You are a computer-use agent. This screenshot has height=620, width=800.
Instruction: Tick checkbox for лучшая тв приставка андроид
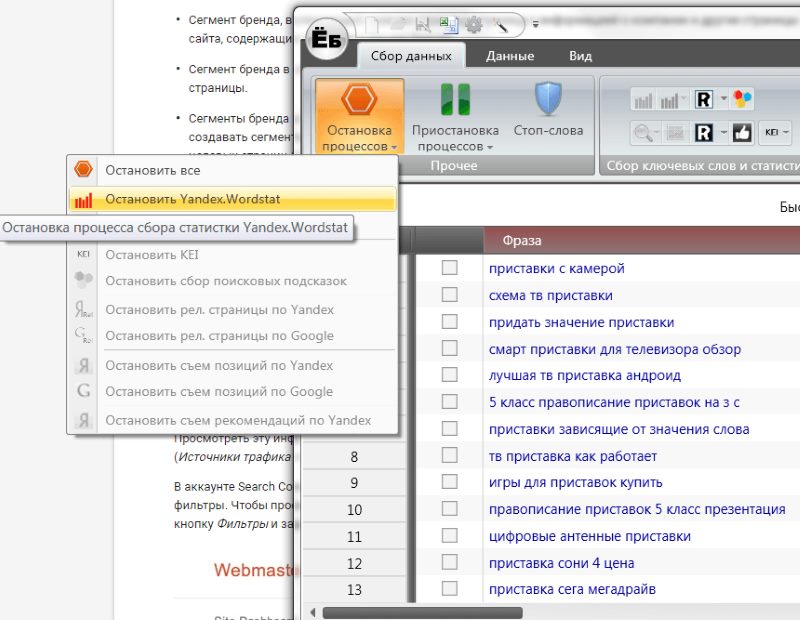[449, 375]
